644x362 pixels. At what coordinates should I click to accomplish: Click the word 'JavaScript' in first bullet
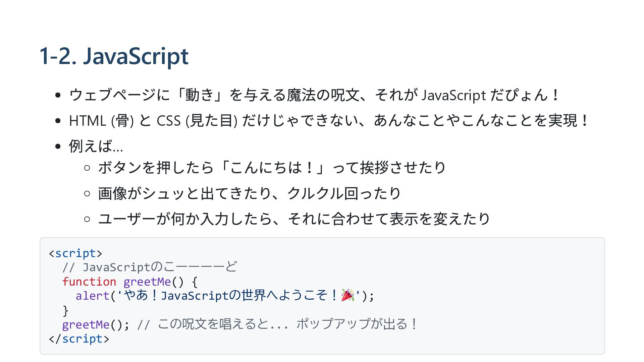click(453, 95)
